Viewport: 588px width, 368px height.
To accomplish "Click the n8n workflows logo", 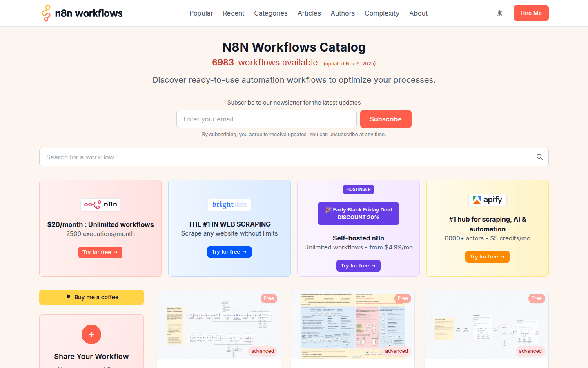I will pyautogui.click(x=82, y=13).
